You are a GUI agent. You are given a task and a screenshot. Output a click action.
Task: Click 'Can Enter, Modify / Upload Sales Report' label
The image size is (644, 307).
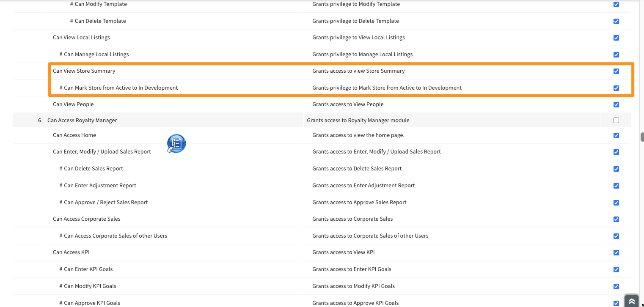point(102,152)
